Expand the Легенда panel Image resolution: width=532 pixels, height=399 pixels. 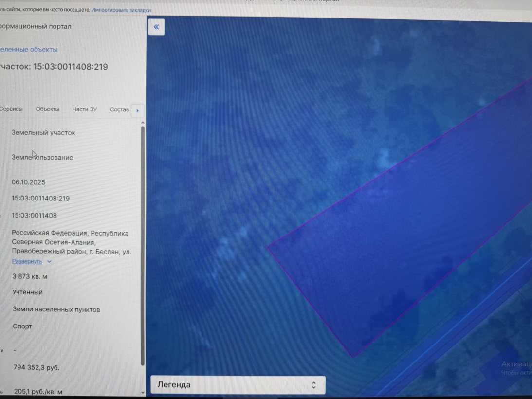238,385
